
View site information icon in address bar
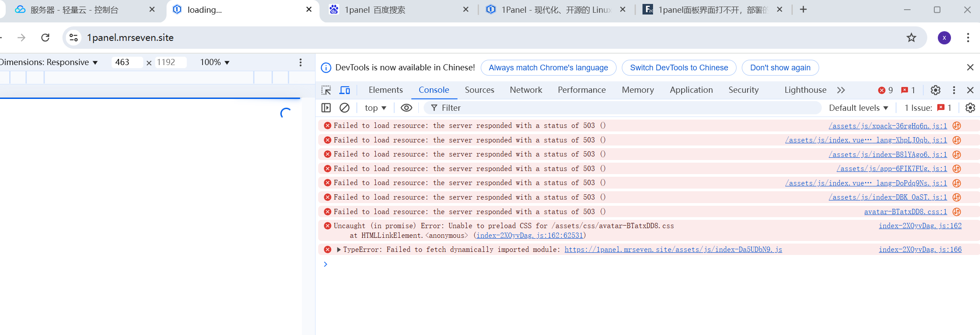pyautogui.click(x=74, y=38)
